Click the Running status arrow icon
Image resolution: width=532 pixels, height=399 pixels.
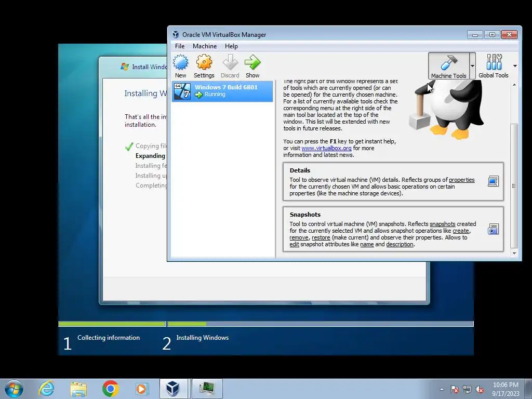coord(198,95)
